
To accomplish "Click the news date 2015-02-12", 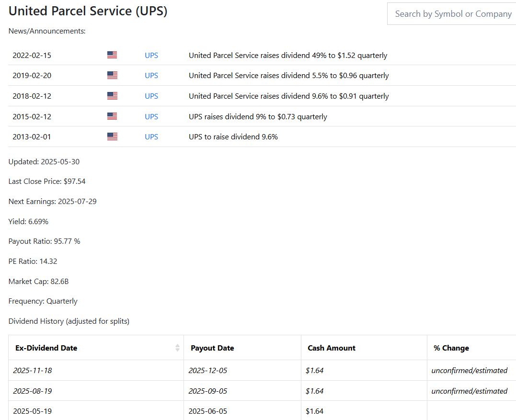I will [x=32, y=116].
